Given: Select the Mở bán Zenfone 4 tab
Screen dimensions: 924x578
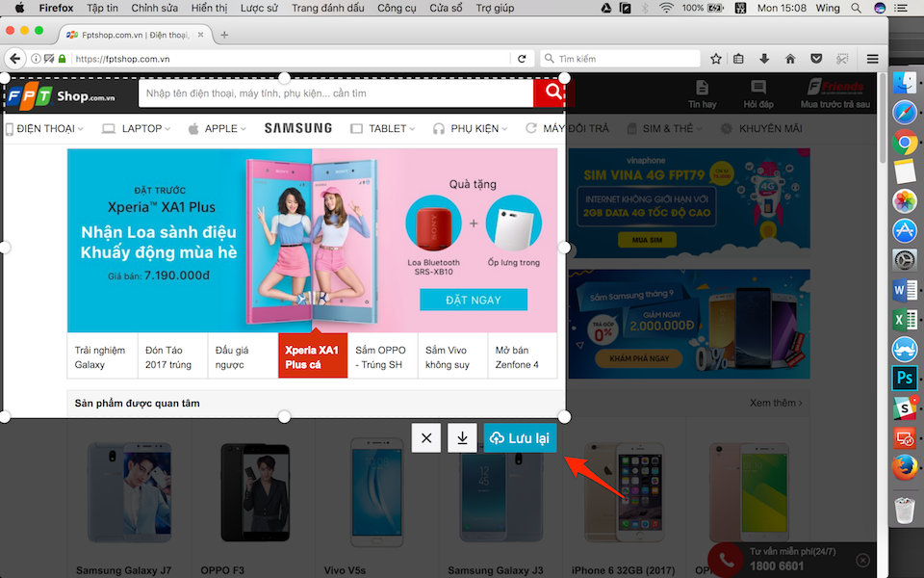Looking at the screenshot, I should [x=522, y=356].
